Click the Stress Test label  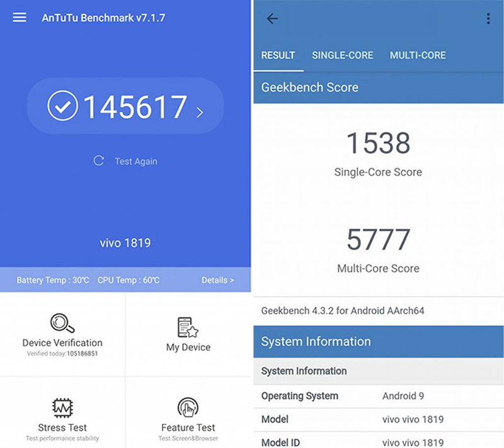[62, 428]
